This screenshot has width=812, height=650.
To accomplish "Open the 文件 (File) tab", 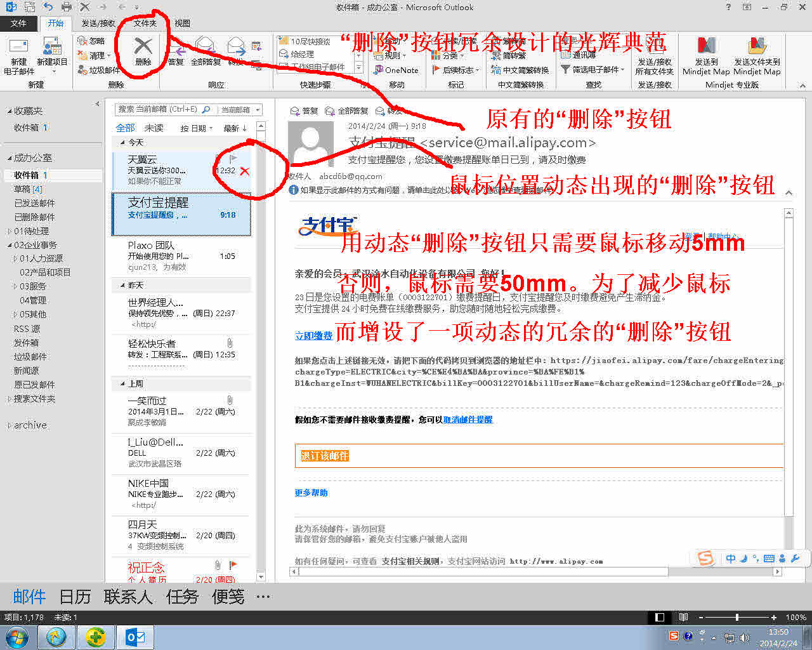I will coord(18,23).
